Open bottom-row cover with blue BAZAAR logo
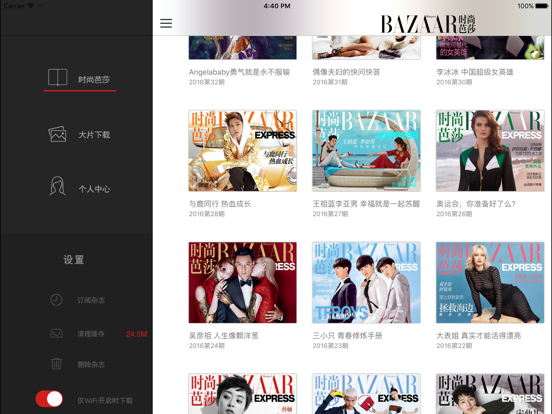 pyautogui.click(x=366, y=394)
